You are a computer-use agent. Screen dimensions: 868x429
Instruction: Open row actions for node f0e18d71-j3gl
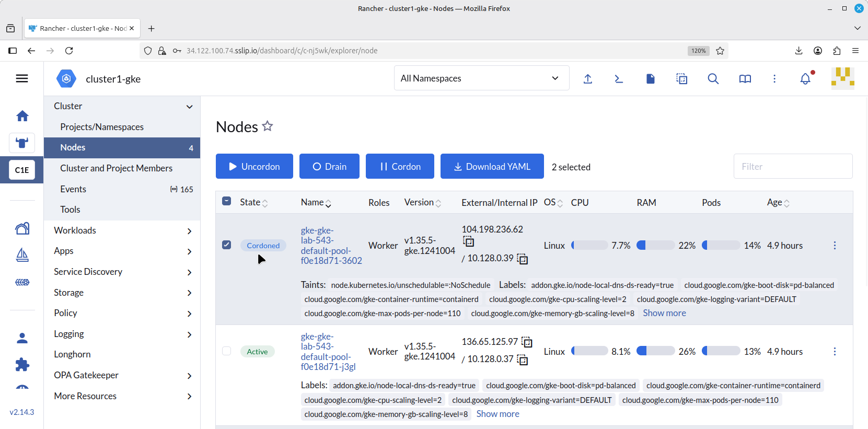835,352
